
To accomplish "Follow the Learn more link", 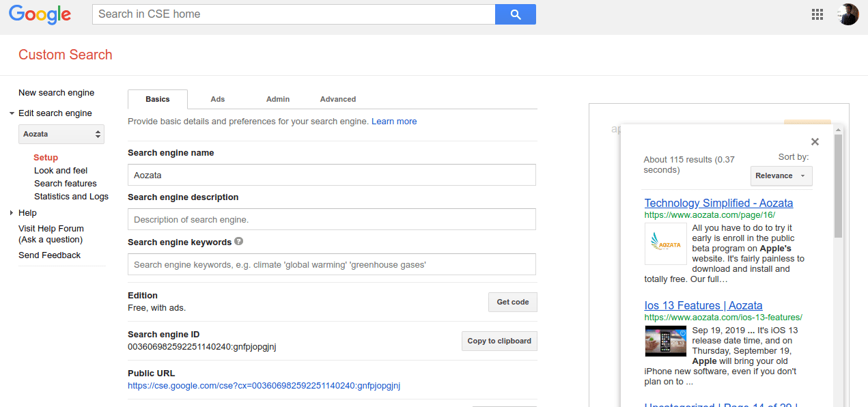I will click(394, 121).
